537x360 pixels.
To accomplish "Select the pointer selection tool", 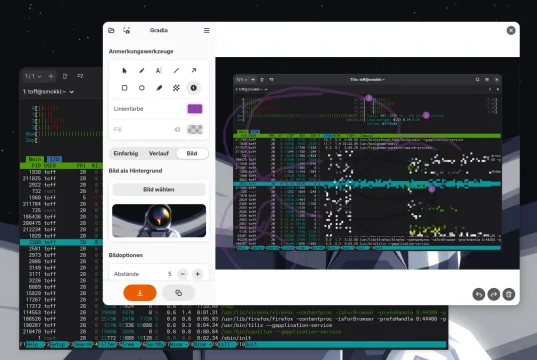I will [124, 71].
